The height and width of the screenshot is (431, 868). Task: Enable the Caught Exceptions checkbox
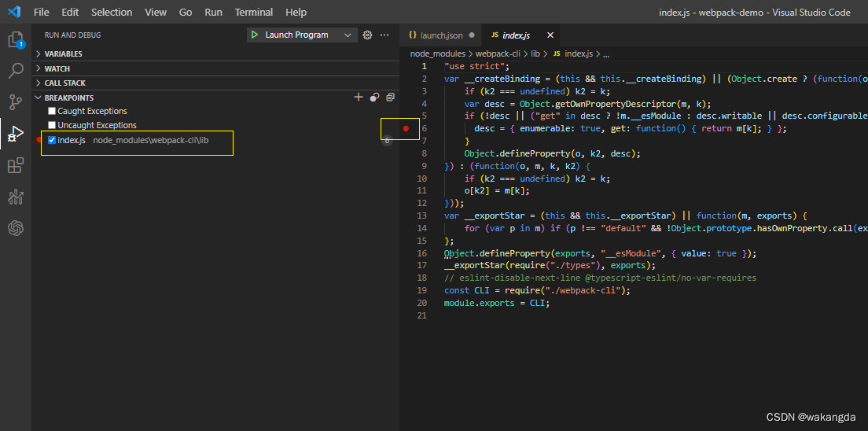pos(52,111)
